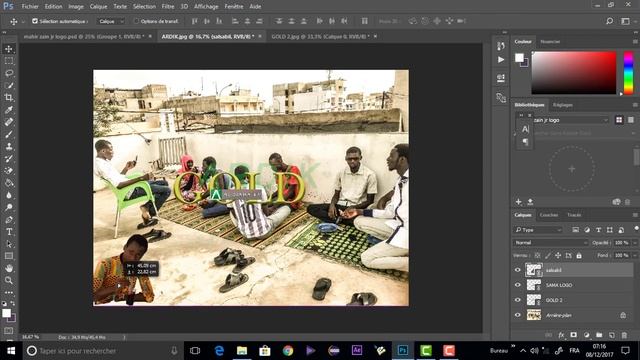The height and width of the screenshot is (360, 640).
Task: Switch to the Couches panel tab
Action: point(549,215)
